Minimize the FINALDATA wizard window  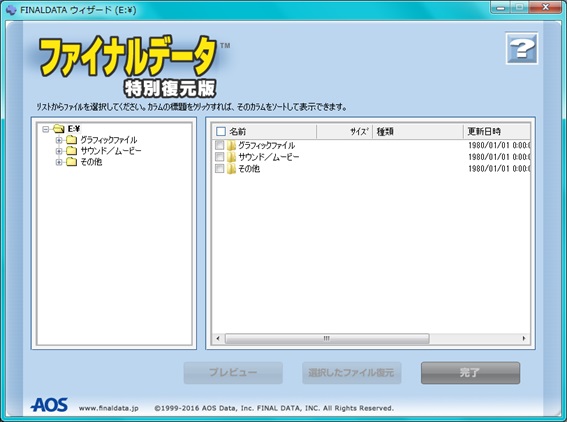500,7
